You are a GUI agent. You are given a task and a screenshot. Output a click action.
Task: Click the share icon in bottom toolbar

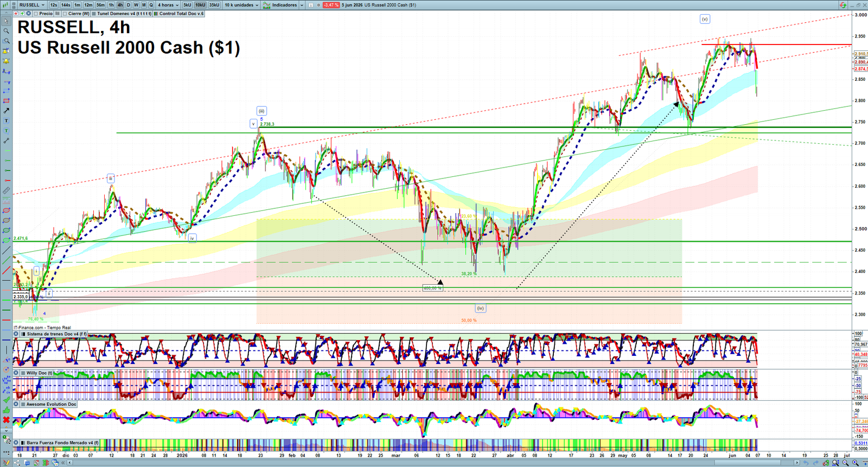point(17,463)
